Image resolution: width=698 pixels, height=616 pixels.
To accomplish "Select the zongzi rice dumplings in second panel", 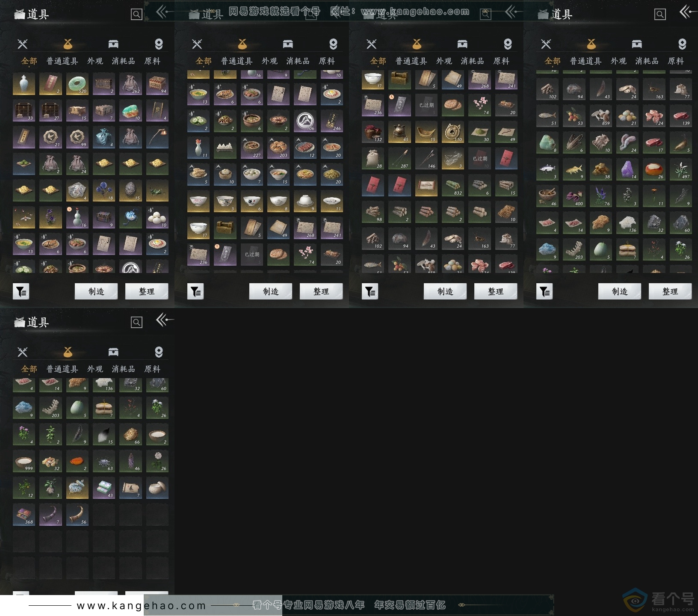I will coord(225,148).
